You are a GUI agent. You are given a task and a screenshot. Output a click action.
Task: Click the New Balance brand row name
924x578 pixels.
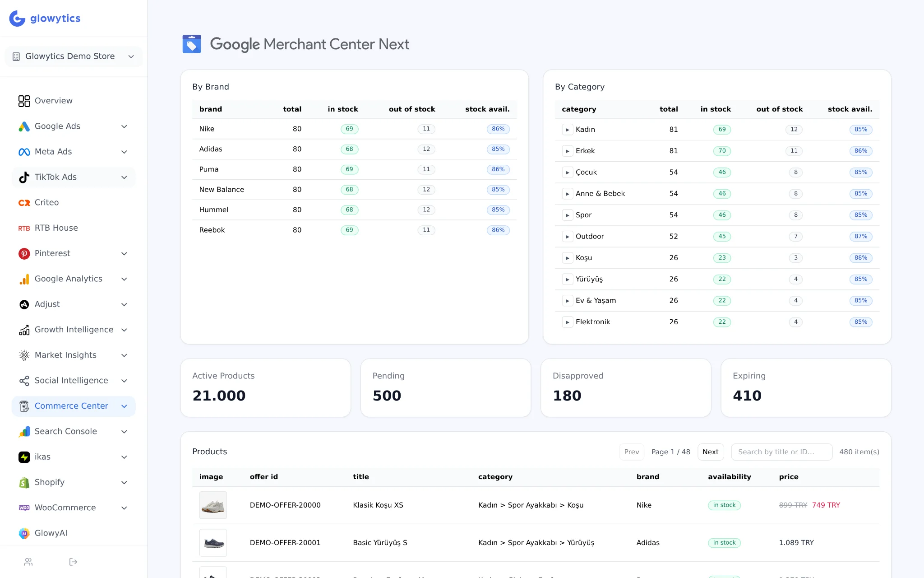pos(222,190)
